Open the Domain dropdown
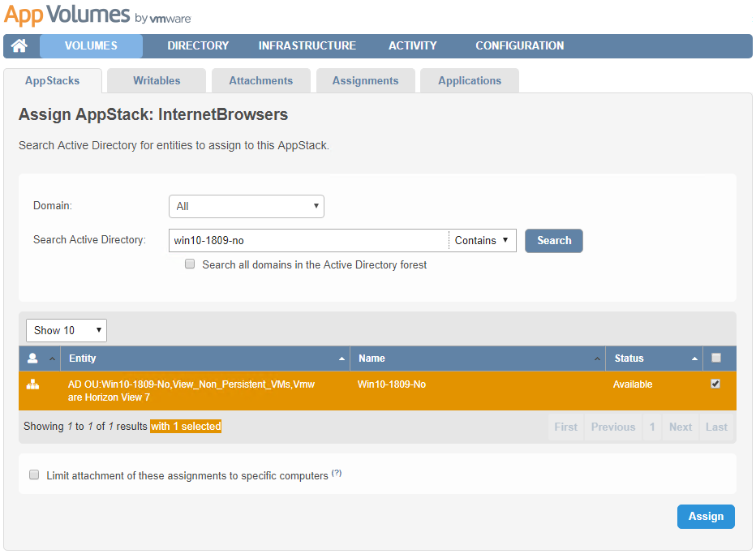Image resolution: width=756 pixels, height=554 pixels. click(247, 206)
